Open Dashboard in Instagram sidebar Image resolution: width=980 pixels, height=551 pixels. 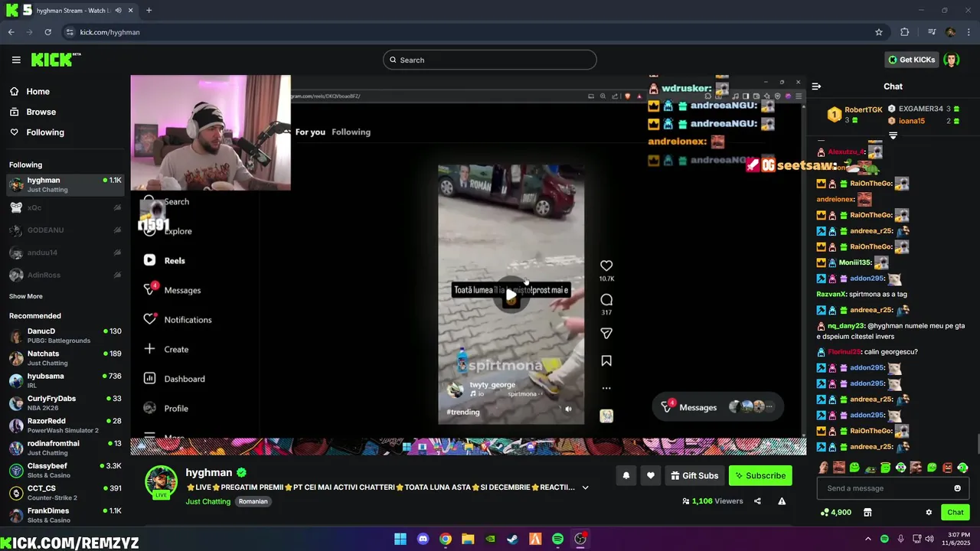pos(175,379)
